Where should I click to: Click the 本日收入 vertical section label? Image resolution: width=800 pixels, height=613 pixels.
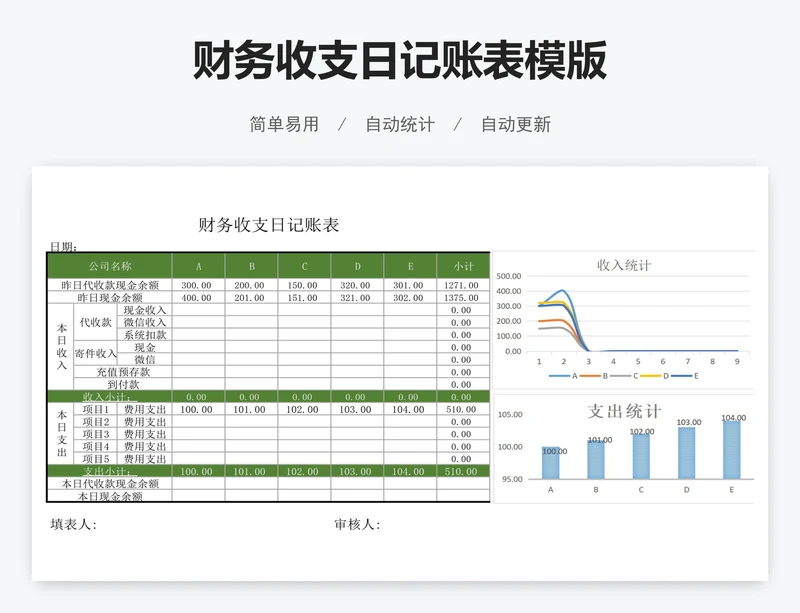[x=61, y=347]
